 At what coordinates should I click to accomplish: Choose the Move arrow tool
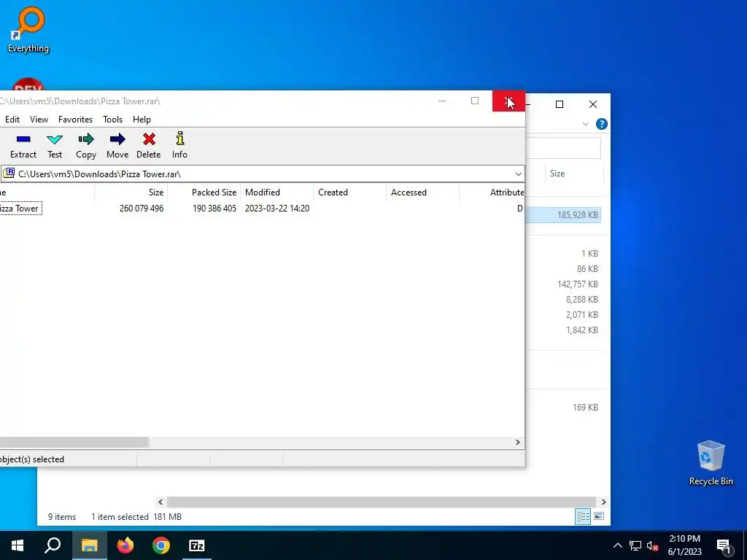click(x=117, y=145)
